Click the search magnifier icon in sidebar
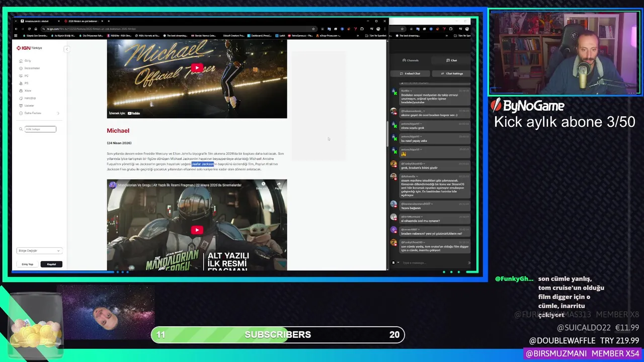The width and height of the screenshot is (644, 362). click(21, 129)
